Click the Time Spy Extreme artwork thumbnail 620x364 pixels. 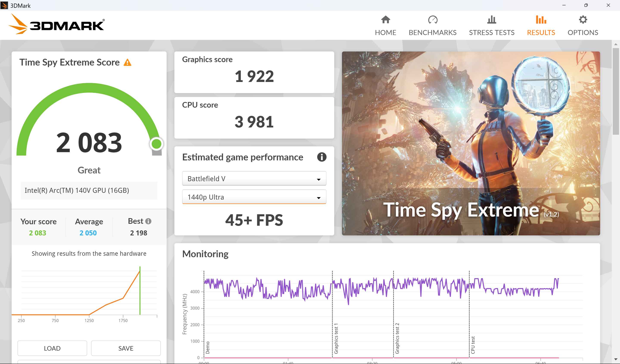(x=471, y=143)
